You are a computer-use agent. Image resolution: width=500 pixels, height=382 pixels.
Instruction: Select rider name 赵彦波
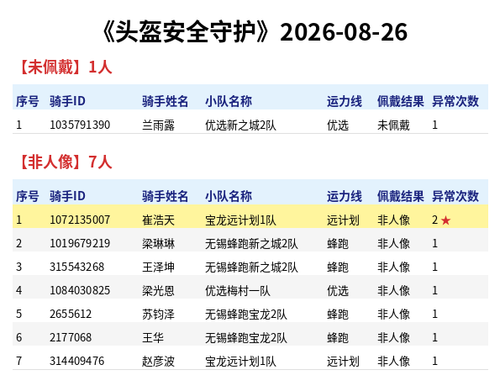158,361
